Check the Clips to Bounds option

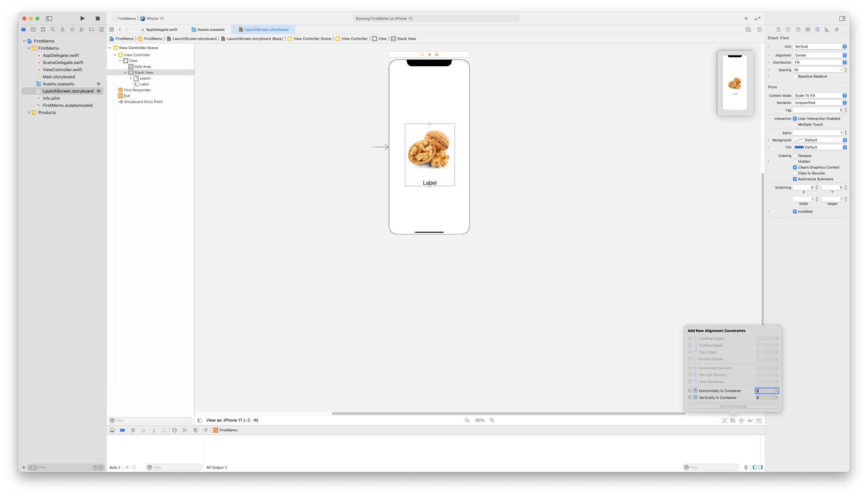click(x=795, y=173)
